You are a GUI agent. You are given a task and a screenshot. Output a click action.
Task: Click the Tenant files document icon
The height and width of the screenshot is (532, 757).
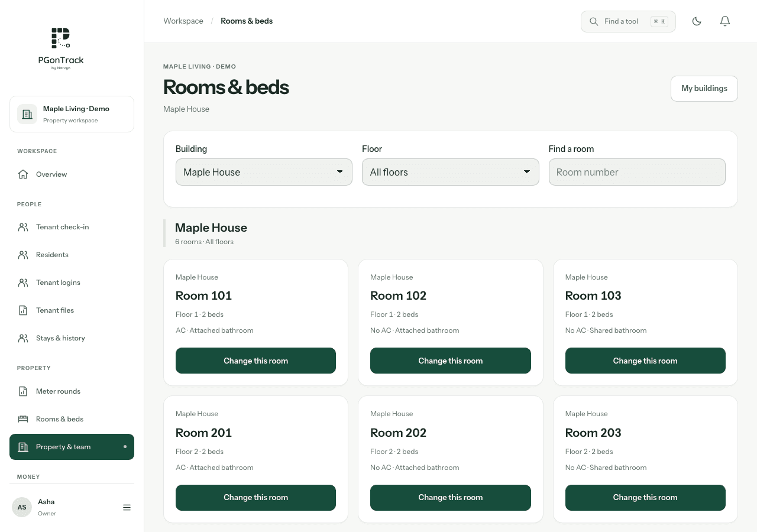pyautogui.click(x=23, y=310)
